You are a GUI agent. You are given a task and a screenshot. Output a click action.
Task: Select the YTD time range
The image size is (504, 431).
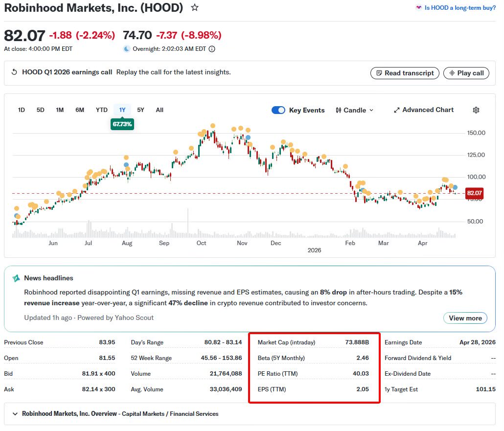point(102,110)
